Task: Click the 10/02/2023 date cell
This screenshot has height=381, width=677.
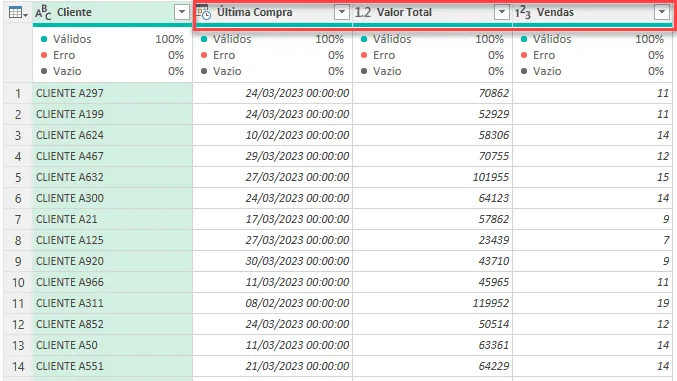Action: coord(272,135)
